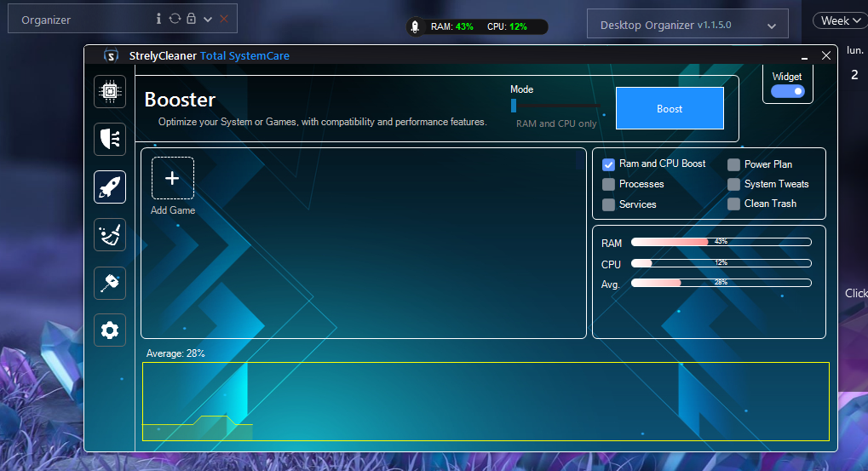Click the StrelyCleaner logo in title bar
The image size is (868, 471).
pos(112,56)
